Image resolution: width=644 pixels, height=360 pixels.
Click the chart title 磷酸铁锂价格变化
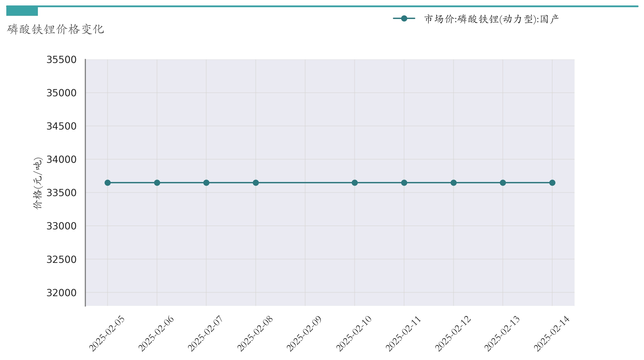56,29
